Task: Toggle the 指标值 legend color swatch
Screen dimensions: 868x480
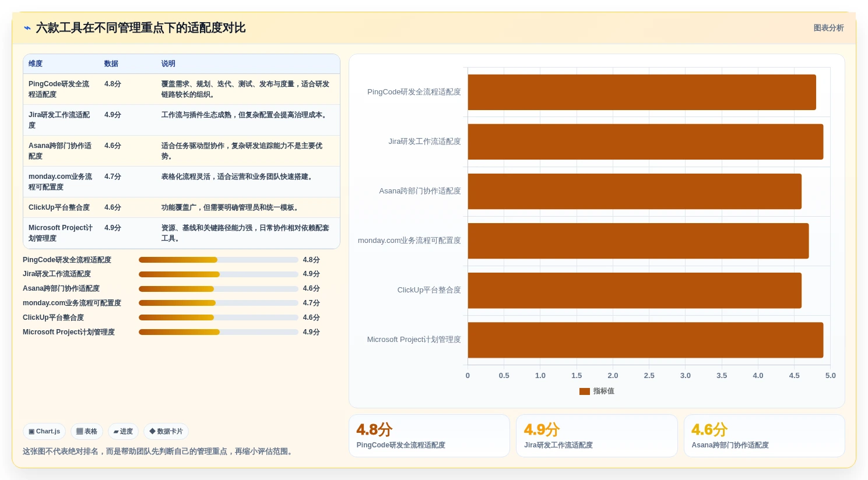Action: [585, 391]
